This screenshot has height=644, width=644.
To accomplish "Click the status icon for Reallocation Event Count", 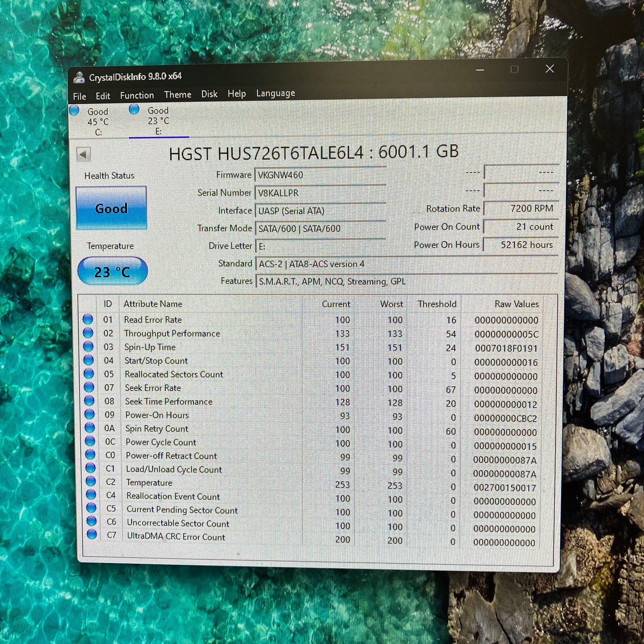I will [91, 495].
